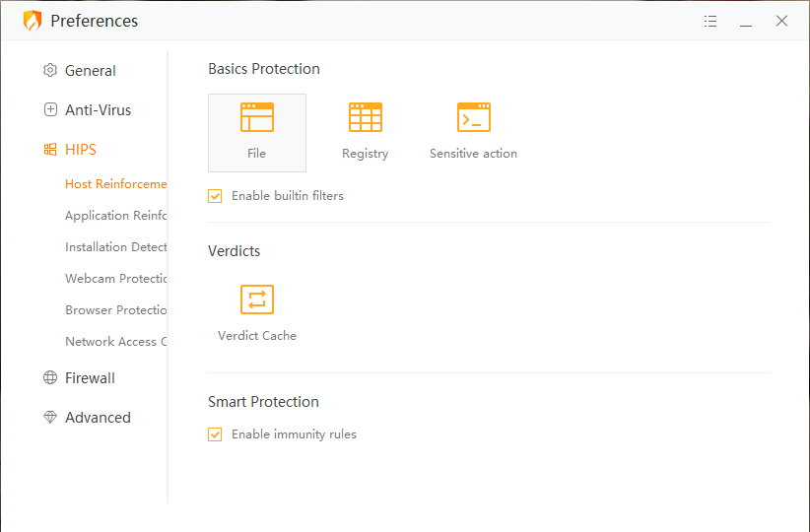Open the Sensitive action icon

(474, 119)
